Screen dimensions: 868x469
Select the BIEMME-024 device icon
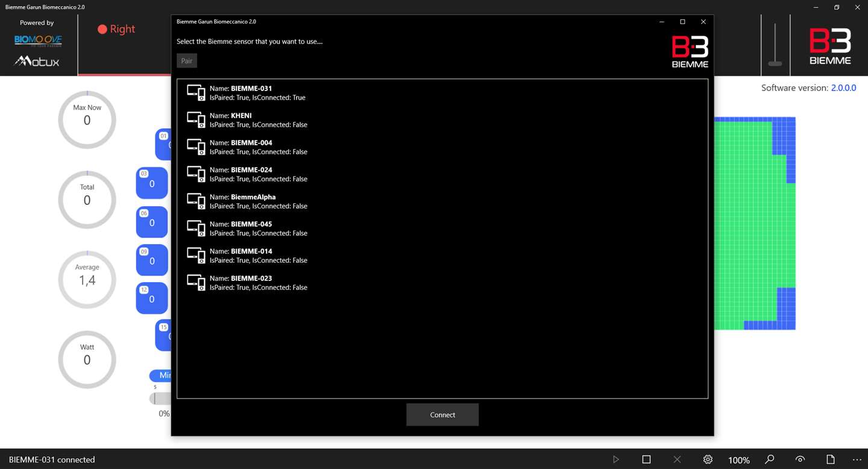click(196, 174)
